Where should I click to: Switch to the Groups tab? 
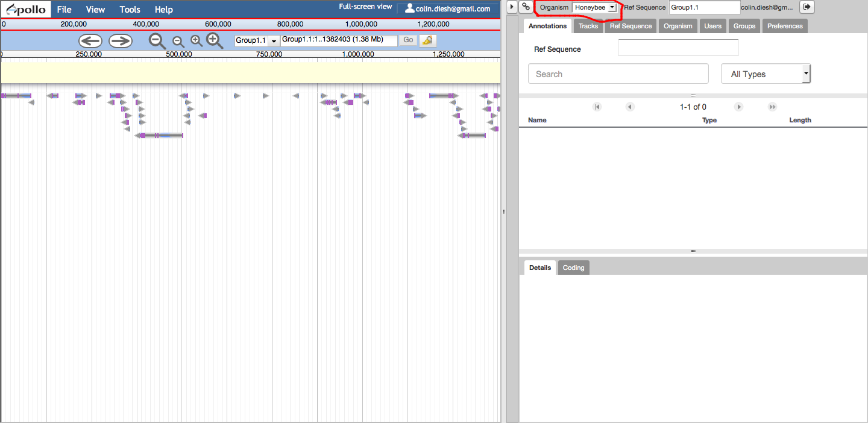tap(744, 26)
